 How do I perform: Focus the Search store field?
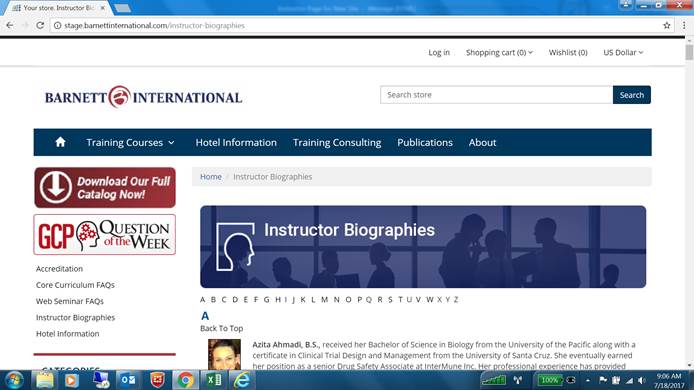point(496,95)
